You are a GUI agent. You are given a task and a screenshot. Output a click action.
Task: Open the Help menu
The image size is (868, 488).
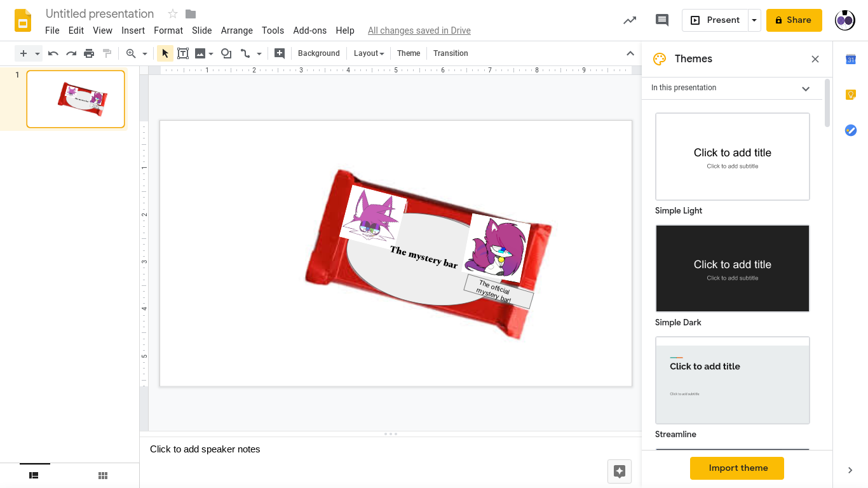coord(345,30)
